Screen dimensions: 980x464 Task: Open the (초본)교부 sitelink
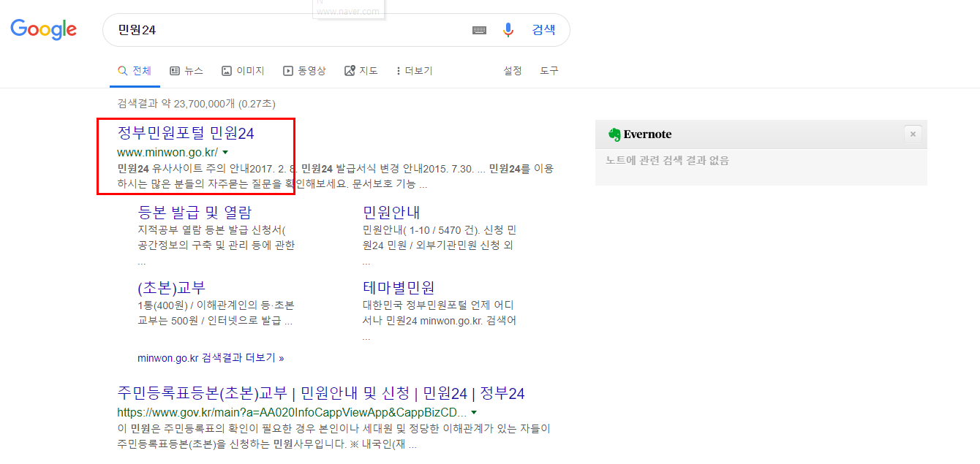(171, 287)
